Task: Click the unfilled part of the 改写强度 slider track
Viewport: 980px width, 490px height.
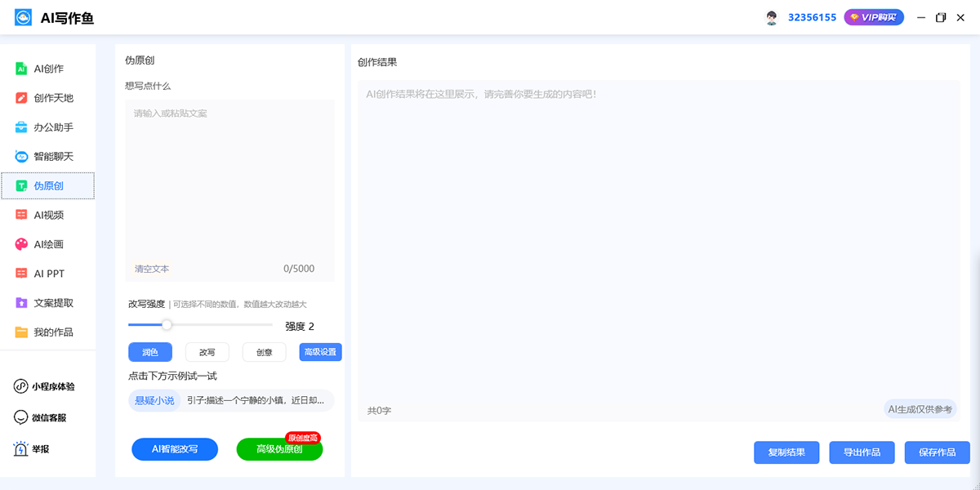Action: pyautogui.click(x=222, y=325)
